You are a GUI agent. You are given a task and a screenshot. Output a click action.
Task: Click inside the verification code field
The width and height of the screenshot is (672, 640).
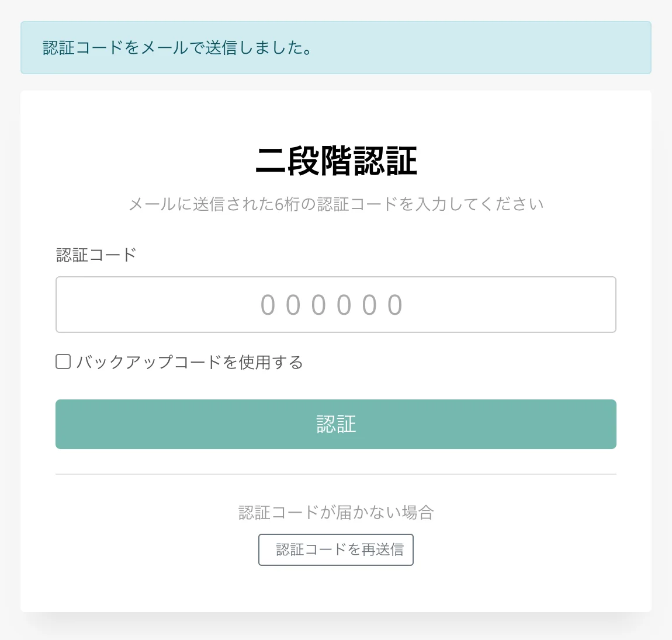[336, 304]
